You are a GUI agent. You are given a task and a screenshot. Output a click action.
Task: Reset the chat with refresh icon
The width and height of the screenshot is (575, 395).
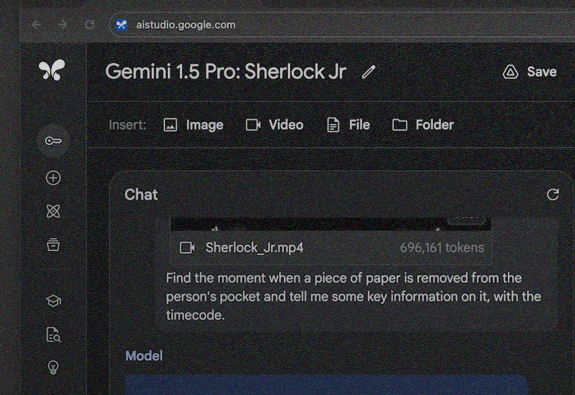[553, 194]
